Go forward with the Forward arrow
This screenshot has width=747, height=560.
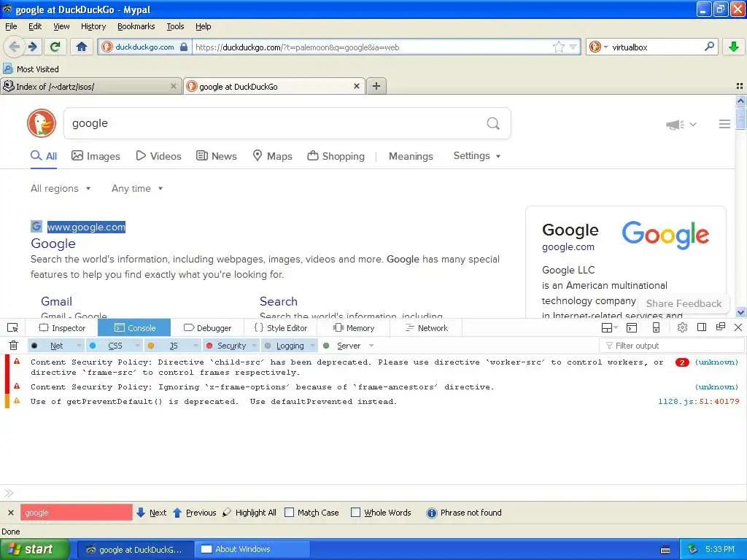(x=32, y=47)
